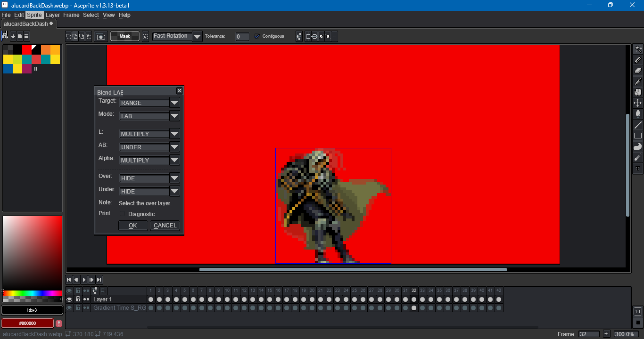
Task: Select the Magic Wand tool
Action: click(638, 49)
